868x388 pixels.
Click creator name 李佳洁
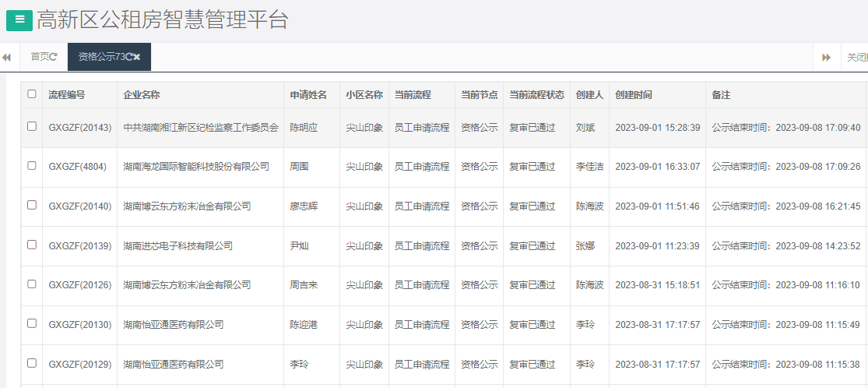point(589,166)
